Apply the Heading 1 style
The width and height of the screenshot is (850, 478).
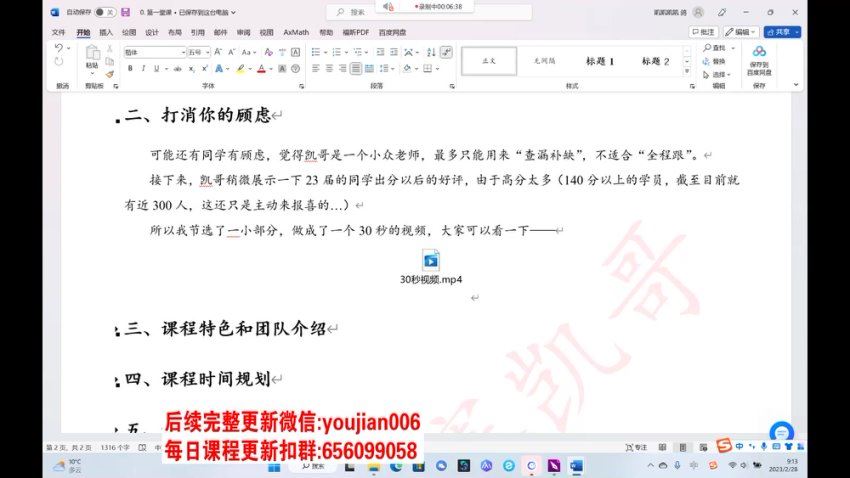pyautogui.click(x=600, y=61)
